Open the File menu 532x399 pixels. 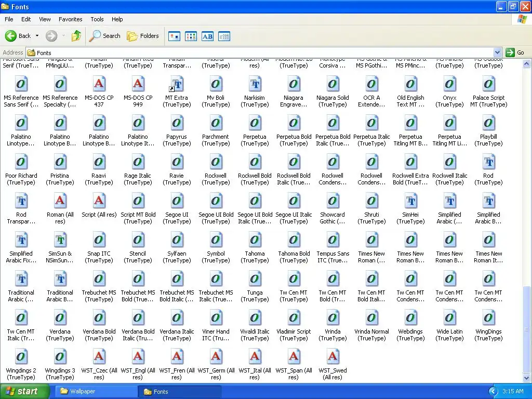coord(9,19)
